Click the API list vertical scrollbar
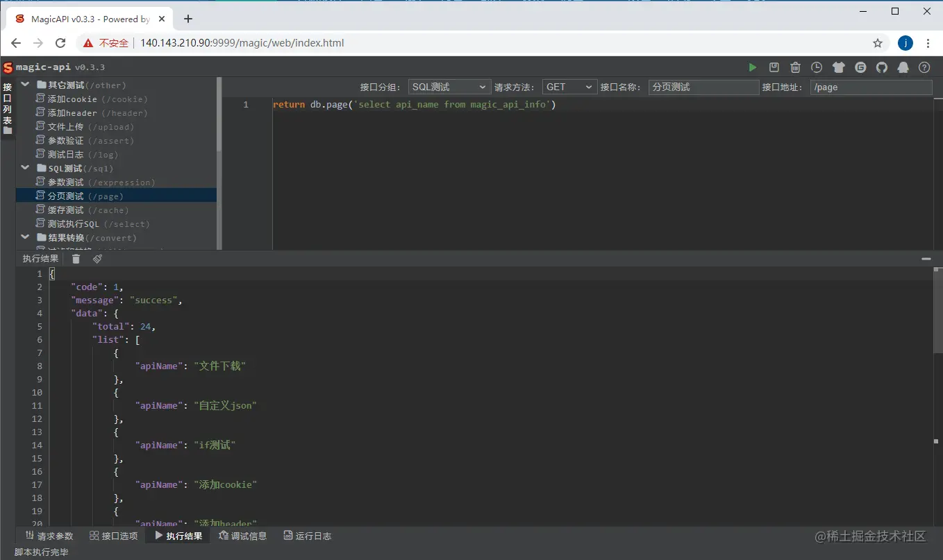This screenshot has width=943, height=560. (219, 114)
